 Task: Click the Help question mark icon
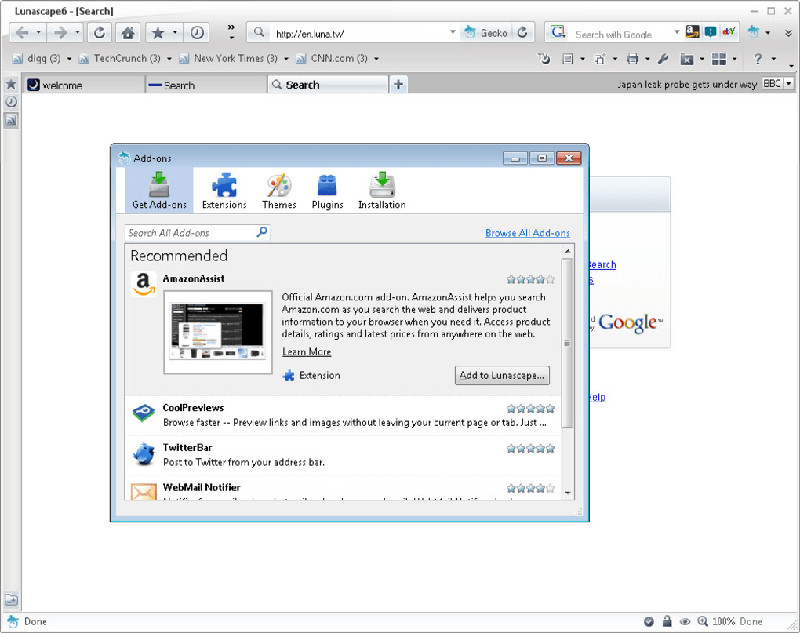(x=758, y=59)
